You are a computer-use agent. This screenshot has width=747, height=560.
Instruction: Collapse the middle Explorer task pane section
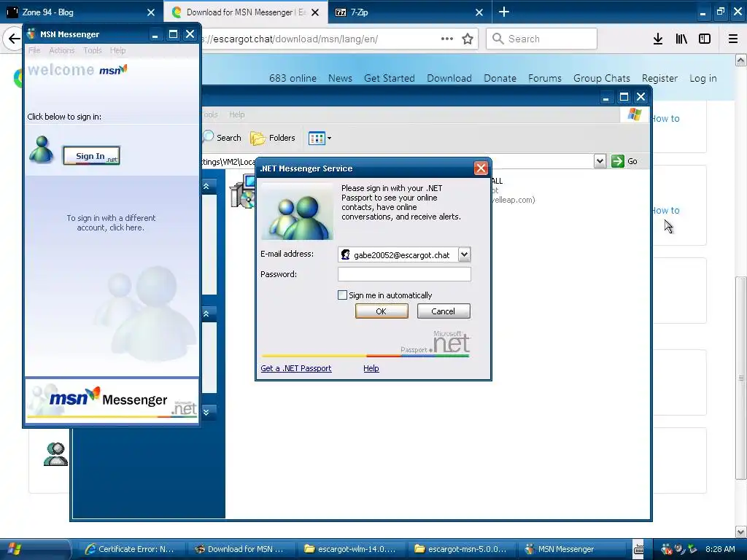[206, 314]
